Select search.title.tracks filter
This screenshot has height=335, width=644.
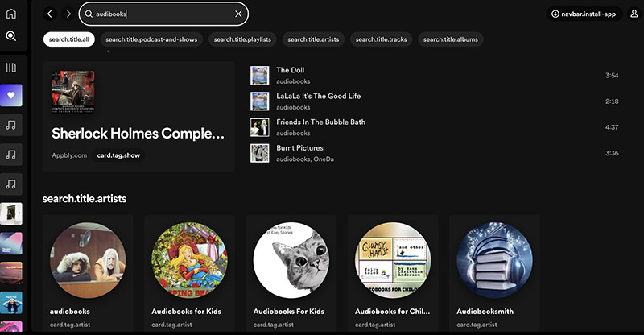tap(381, 39)
